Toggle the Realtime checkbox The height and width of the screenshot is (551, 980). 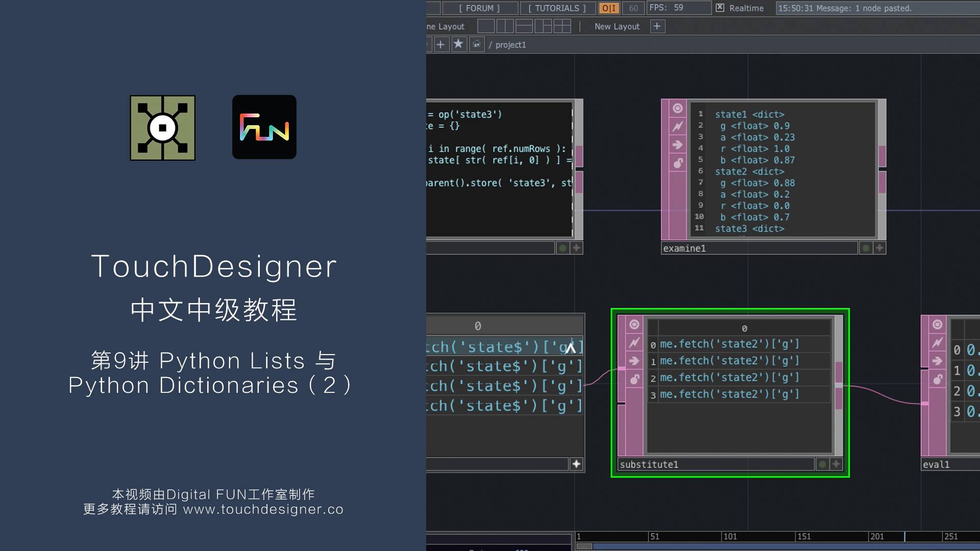click(x=720, y=8)
